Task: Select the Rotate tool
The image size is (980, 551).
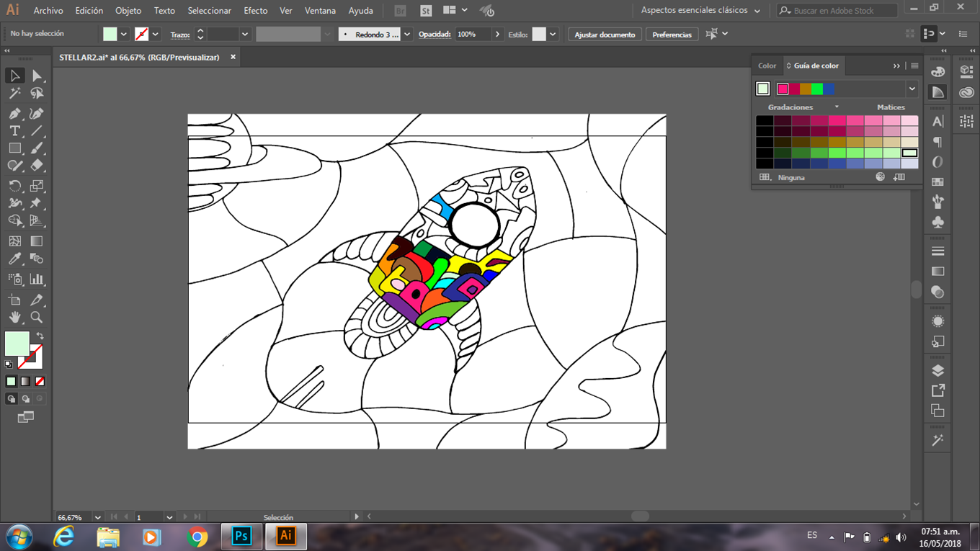Action: coord(14,186)
